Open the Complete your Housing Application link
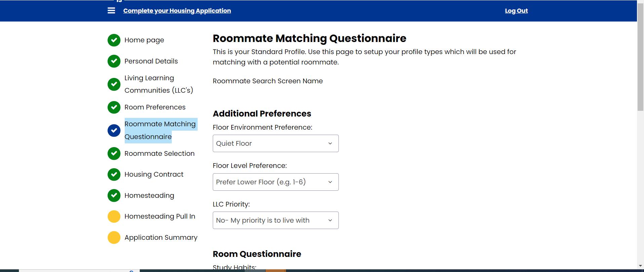The image size is (644, 272). click(x=177, y=11)
